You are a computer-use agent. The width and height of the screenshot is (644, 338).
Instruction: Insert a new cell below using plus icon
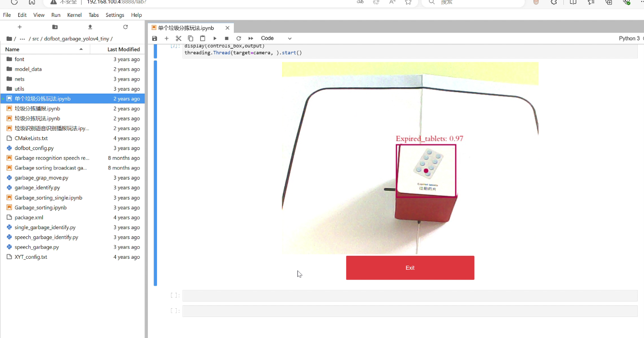[167, 38]
